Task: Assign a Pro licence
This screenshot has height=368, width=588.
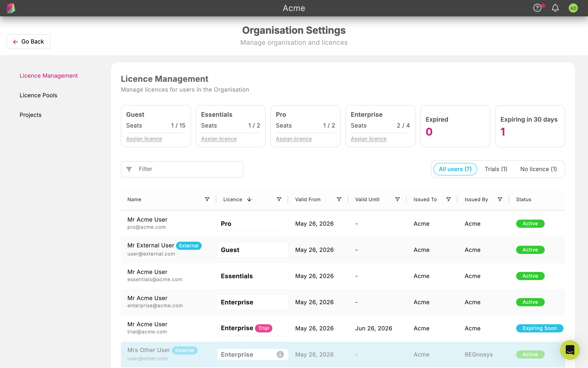Action: (294, 139)
